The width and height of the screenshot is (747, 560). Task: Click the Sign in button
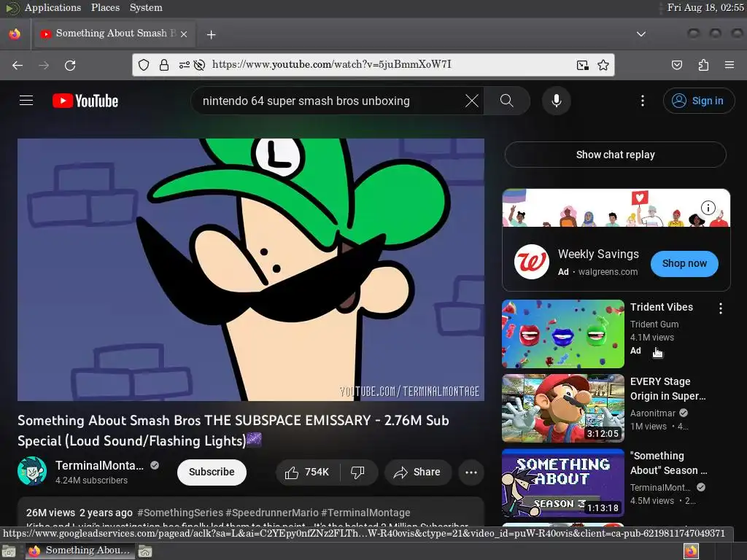[699, 101]
